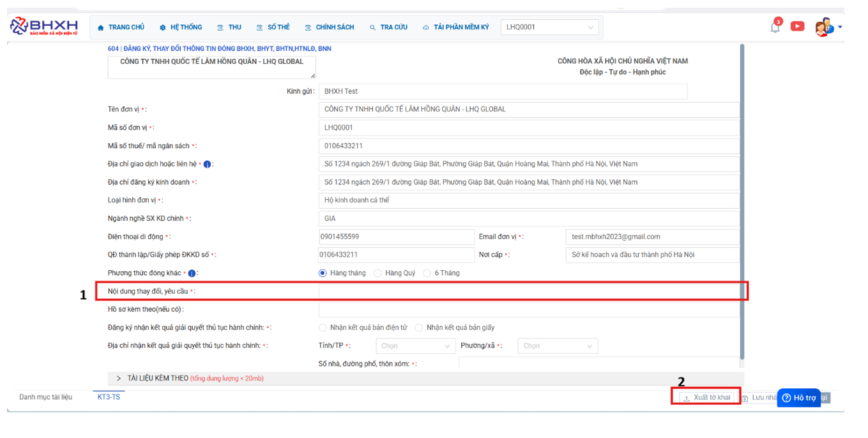Click the Xuất tờ khai button

pos(706,397)
